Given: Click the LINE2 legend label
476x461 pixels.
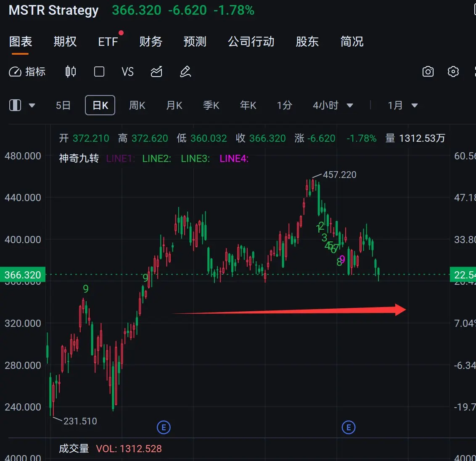Looking at the screenshot, I should coord(157,159).
